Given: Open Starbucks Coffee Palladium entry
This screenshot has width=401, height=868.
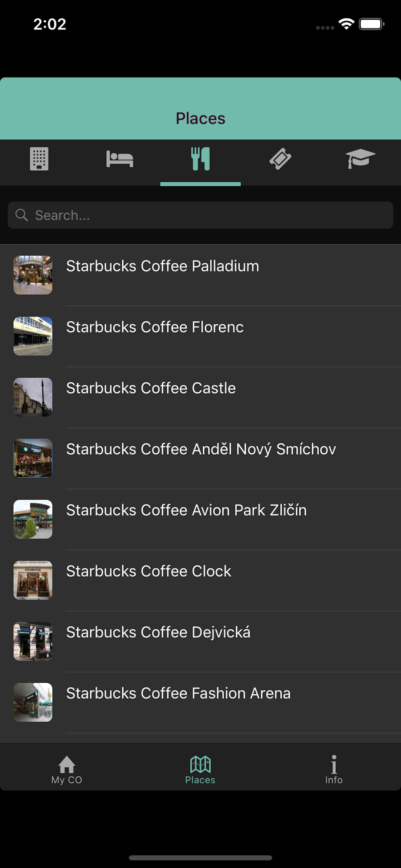Looking at the screenshot, I should pos(200,275).
